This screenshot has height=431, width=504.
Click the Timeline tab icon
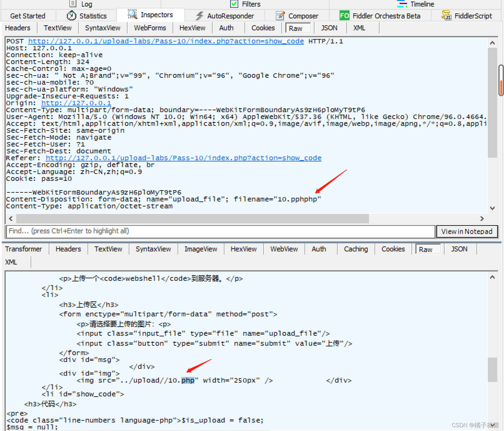402,4
